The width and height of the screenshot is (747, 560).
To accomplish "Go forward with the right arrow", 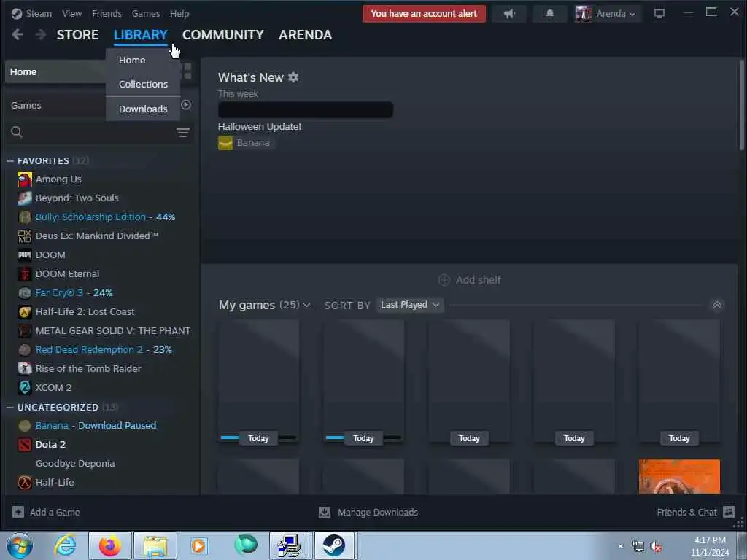I will coord(41,34).
